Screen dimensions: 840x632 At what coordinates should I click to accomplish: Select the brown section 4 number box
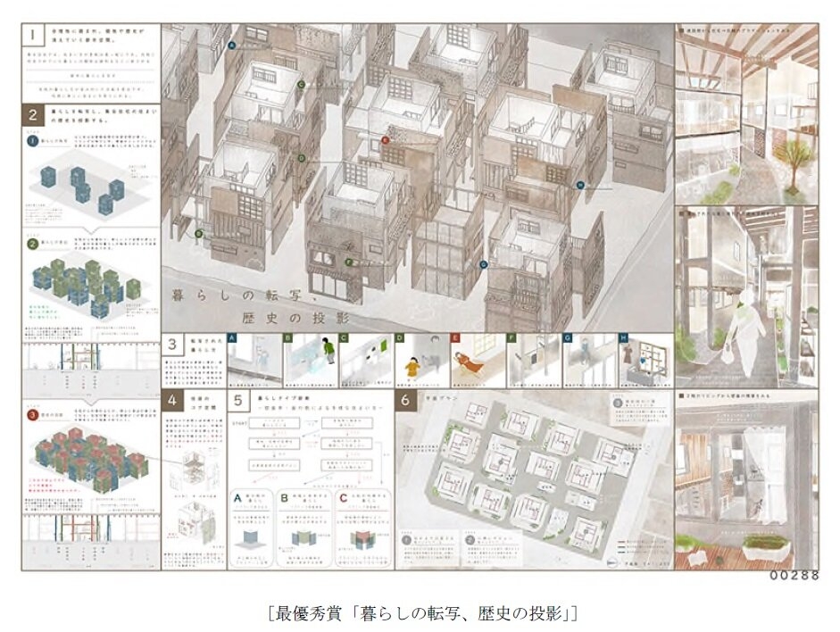171,401
